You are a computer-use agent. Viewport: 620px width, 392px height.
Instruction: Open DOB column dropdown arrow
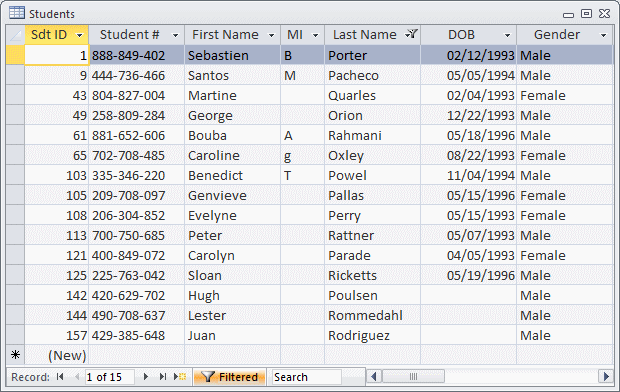[507, 35]
